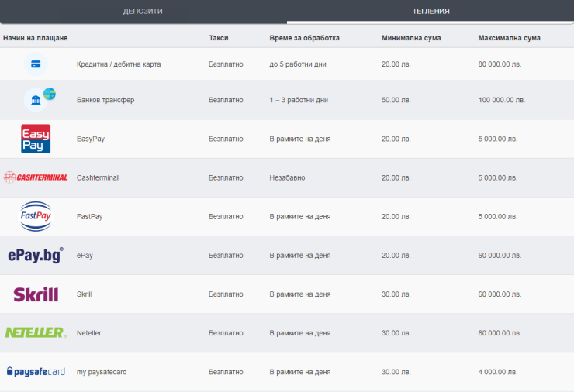Switch to the ДЕПОЗИТИ tab
574x392 pixels.
[143, 12]
